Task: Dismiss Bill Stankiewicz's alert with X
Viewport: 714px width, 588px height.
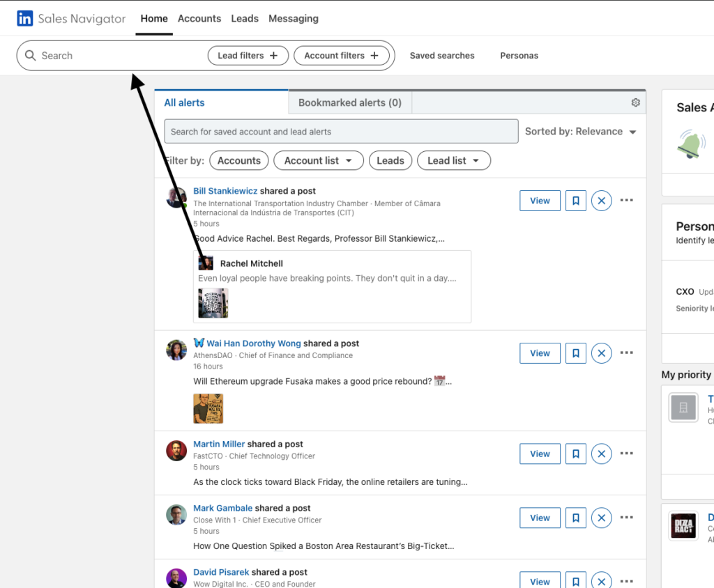Action: (x=601, y=201)
